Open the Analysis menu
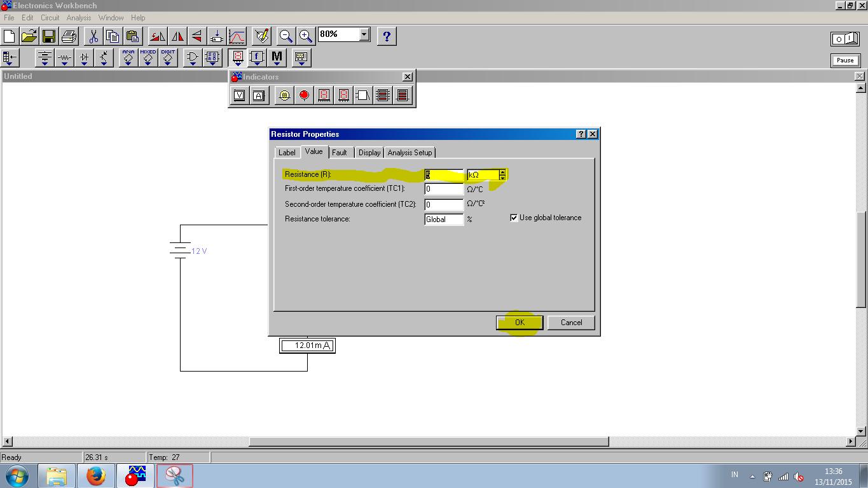 [x=79, y=18]
